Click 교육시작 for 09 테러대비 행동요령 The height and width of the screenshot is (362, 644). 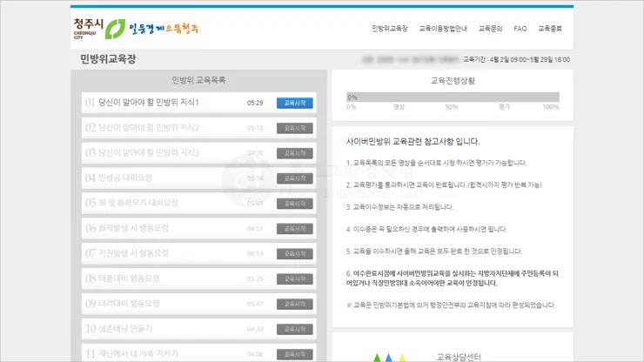(x=294, y=304)
